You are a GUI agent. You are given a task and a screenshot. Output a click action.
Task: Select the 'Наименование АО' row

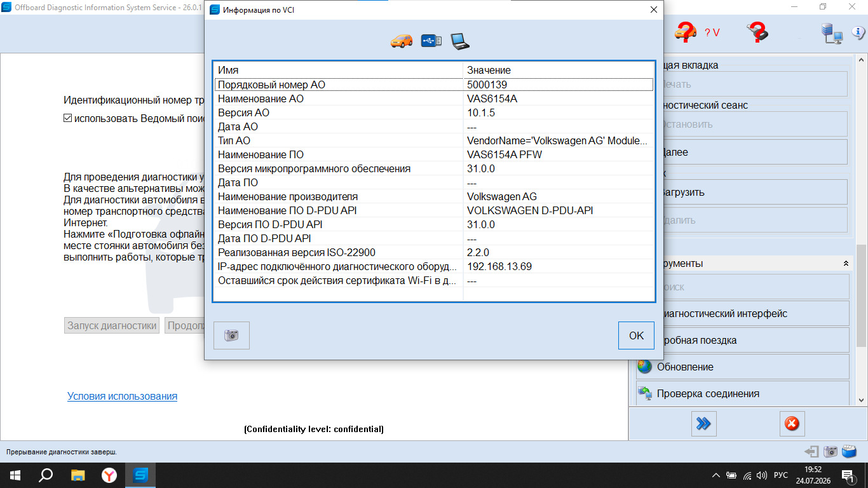(x=433, y=98)
